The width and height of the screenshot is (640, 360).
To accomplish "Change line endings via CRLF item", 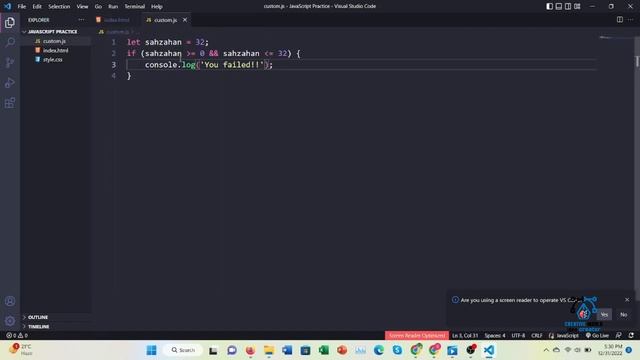I will (x=537, y=335).
